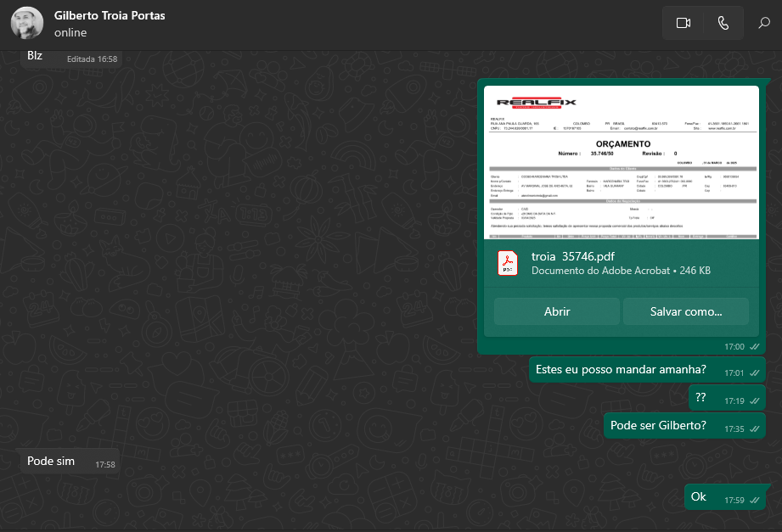The height and width of the screenshot is (532, 782).
Task: Click the file name troia 35746.pdf
Action: (573, 256)
